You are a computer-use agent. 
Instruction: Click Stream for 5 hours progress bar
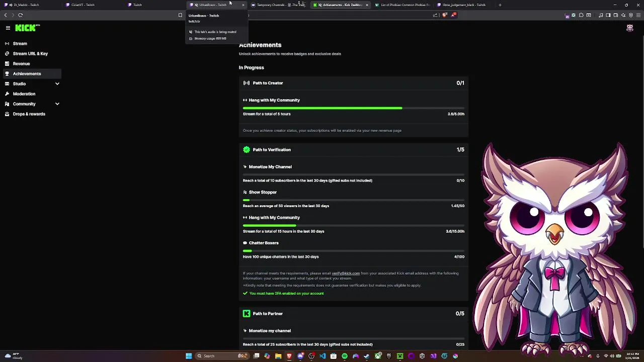pyautogui.click(x=353, y=108)
